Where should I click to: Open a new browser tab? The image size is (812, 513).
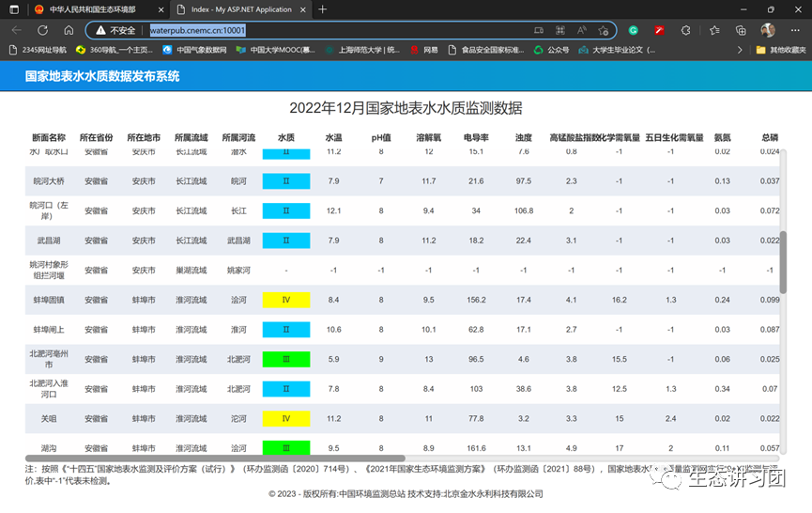(323, 9)
